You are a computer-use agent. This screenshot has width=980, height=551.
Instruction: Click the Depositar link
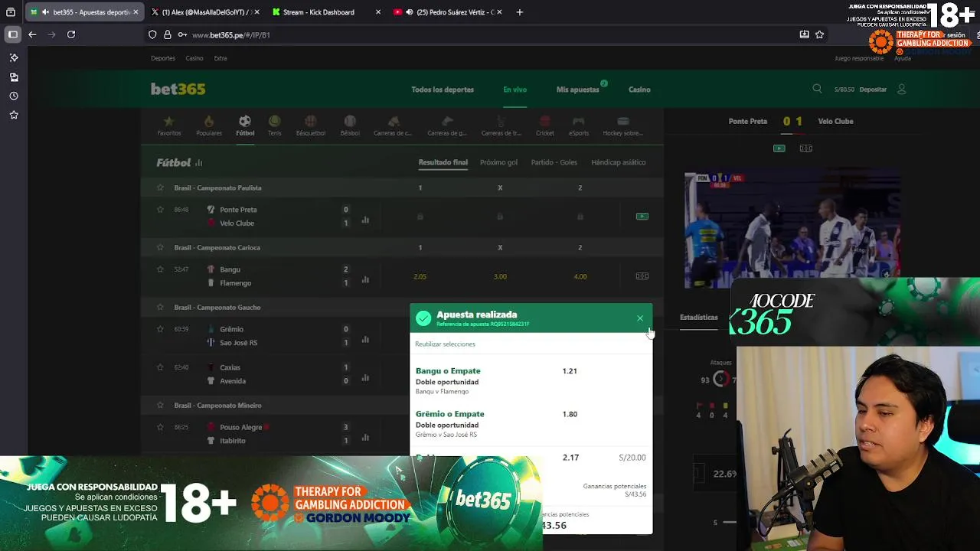(x=873, y=90)
